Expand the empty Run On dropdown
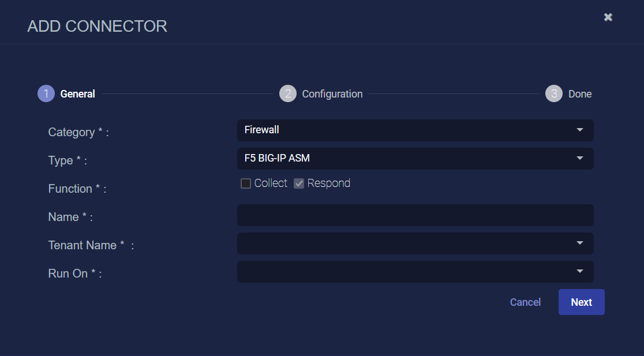The width and height of the screenshot is (644, 356). point(415,272)
